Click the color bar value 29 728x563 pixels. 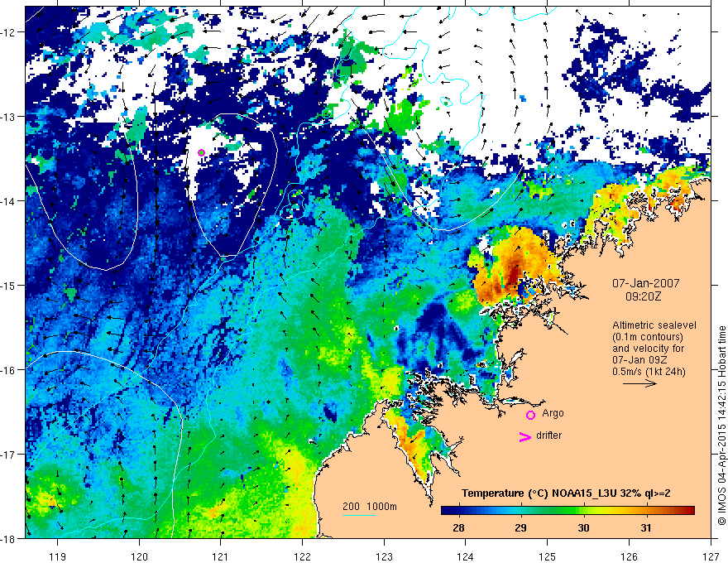tap(521, 527)
